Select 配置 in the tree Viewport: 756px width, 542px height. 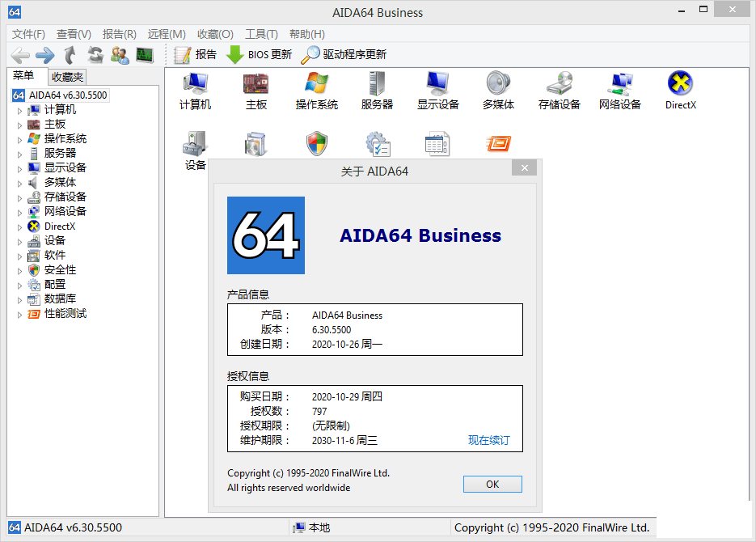54,285
